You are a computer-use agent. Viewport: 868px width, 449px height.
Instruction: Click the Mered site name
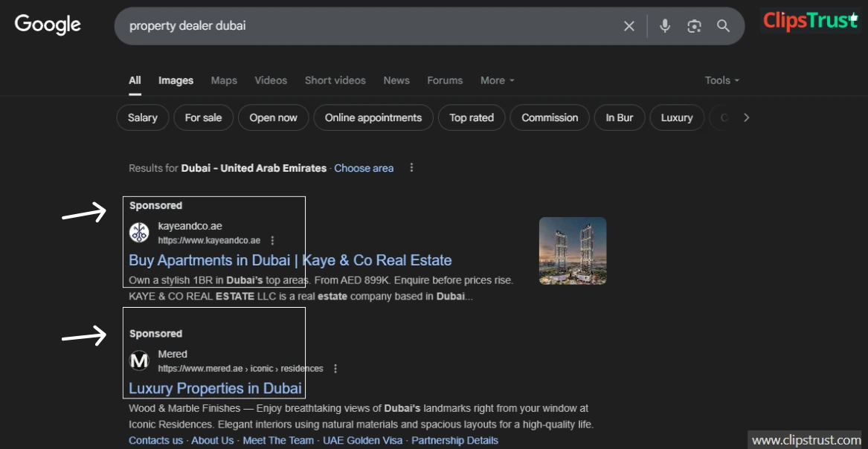[x=173, y=354]
